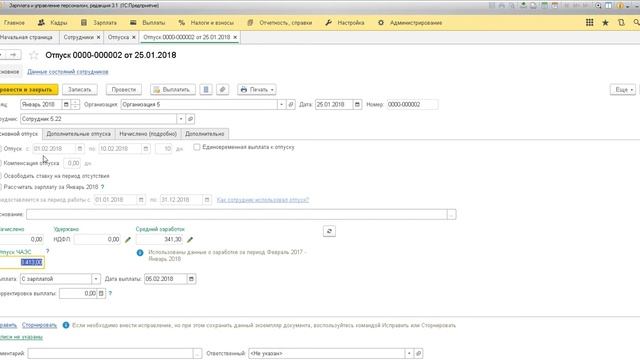Open Ответственный record link icon
Screen dimensions: 640x360
click(418, 353)
